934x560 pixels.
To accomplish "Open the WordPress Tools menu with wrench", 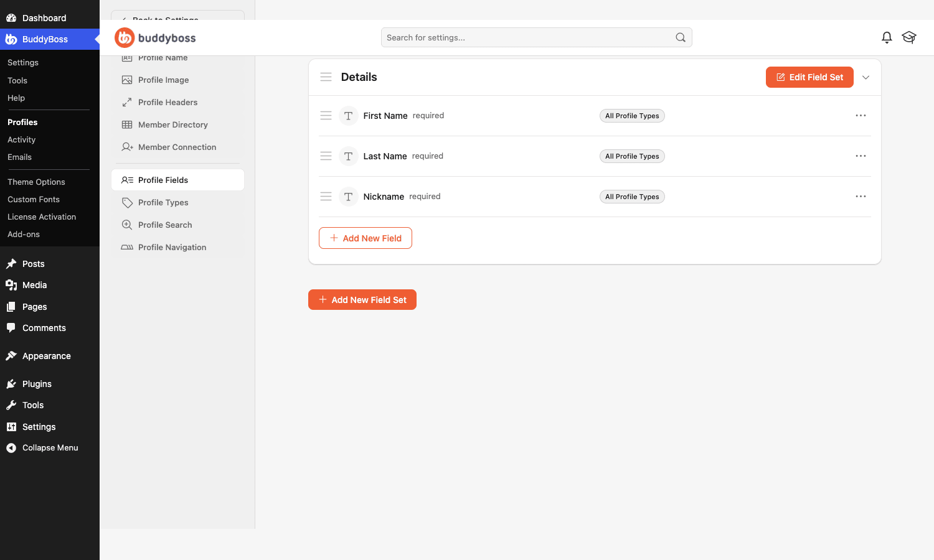I will pos(50,405).
